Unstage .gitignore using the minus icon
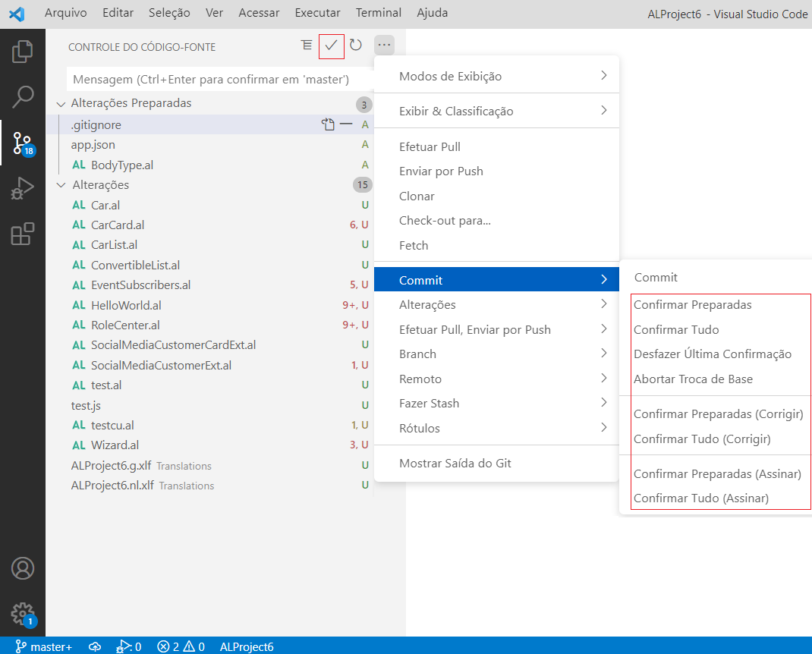Viewport: 812px width, 654px height. (348, 124)
